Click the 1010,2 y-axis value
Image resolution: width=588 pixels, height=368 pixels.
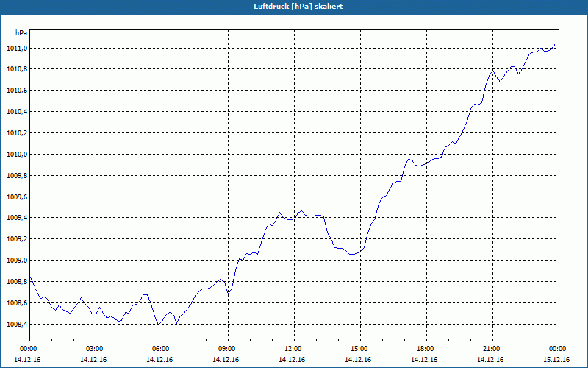click(16, 133)
